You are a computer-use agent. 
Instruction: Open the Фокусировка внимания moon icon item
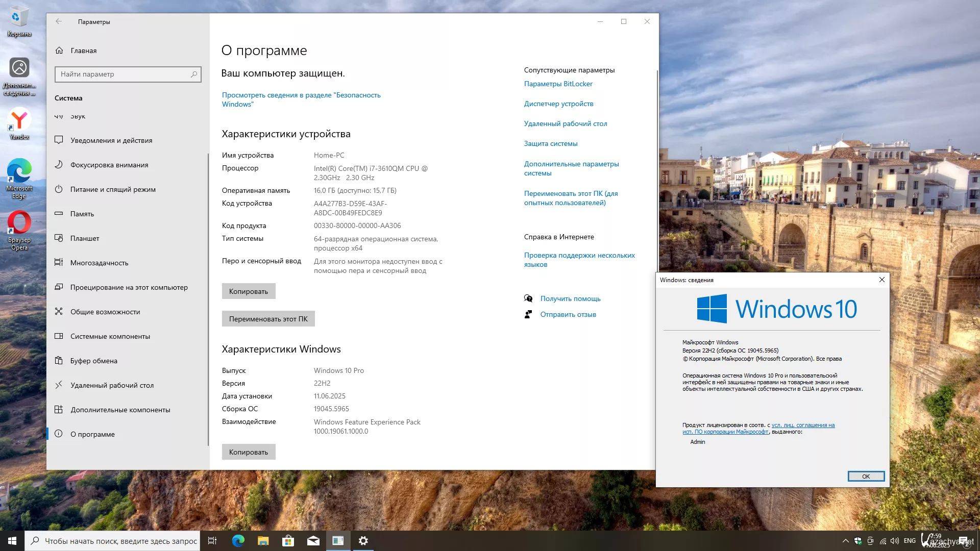(59, 165)
